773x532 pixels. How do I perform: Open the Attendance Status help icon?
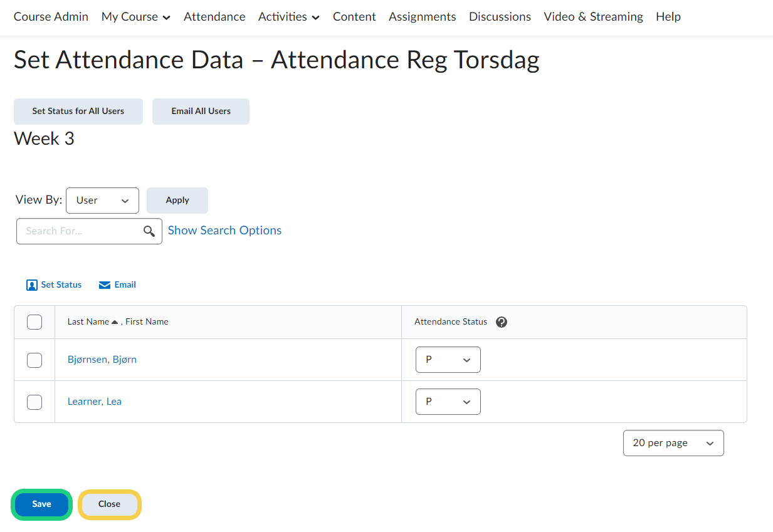(502, 322)
